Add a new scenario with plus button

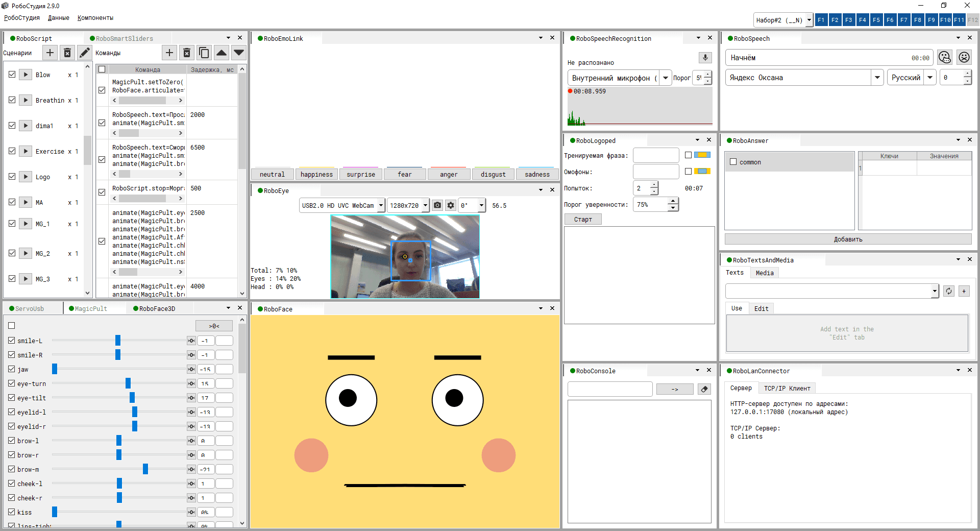(x=50, y=53)
